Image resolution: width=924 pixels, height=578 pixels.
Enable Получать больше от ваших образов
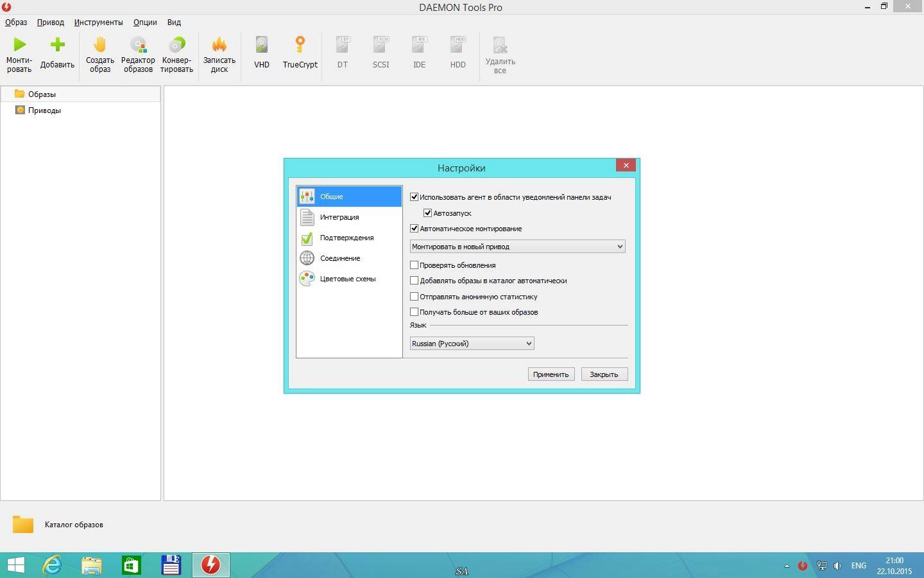coord(414,312)
